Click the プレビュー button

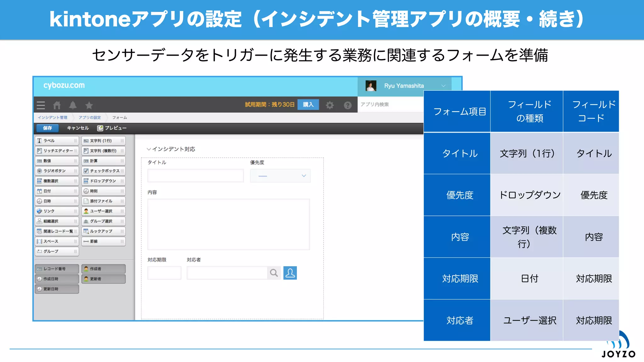pos(112,128)
